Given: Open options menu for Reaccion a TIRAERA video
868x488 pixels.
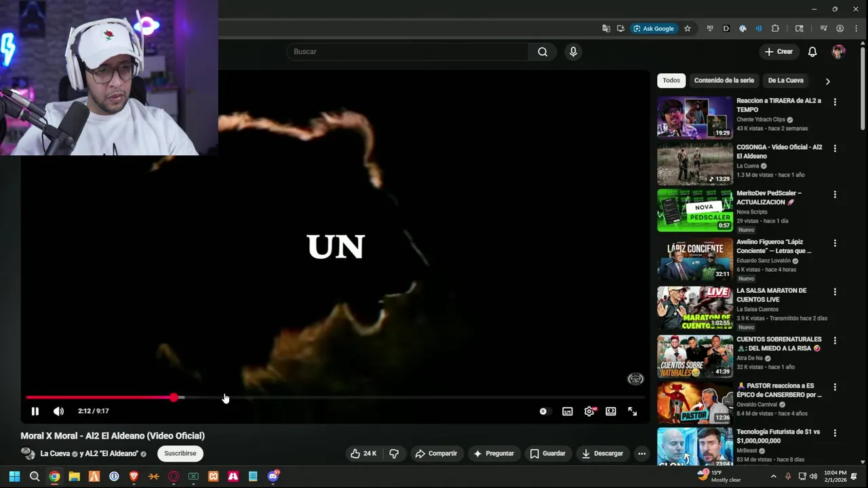Looking at the screenshot, I should click(835, 102).
